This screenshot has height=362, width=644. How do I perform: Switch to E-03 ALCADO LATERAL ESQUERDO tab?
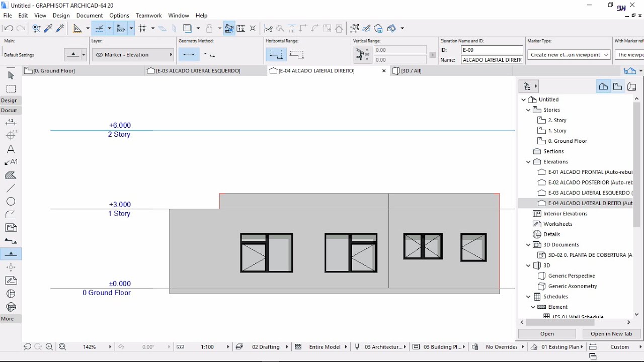[x=206, y=71]
